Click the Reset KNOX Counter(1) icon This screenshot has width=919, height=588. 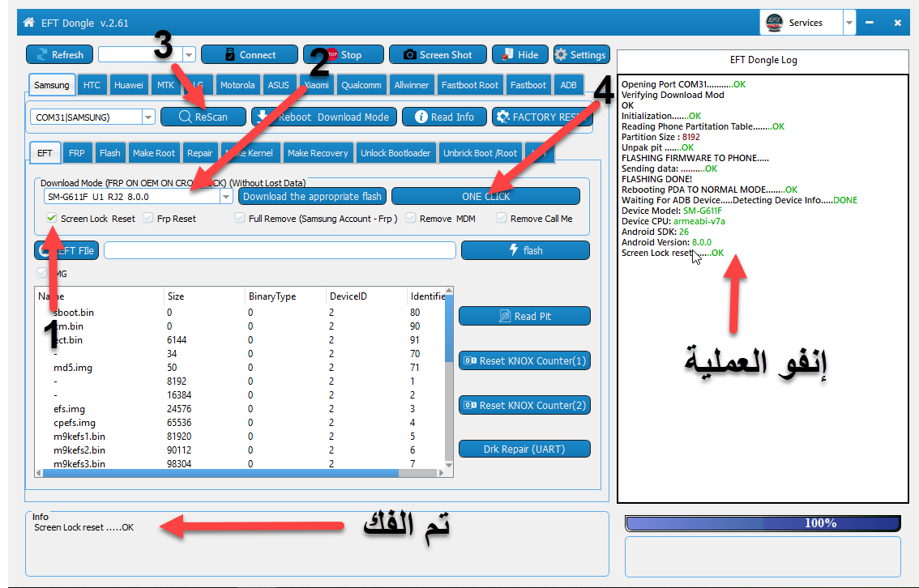click(470, 360)
